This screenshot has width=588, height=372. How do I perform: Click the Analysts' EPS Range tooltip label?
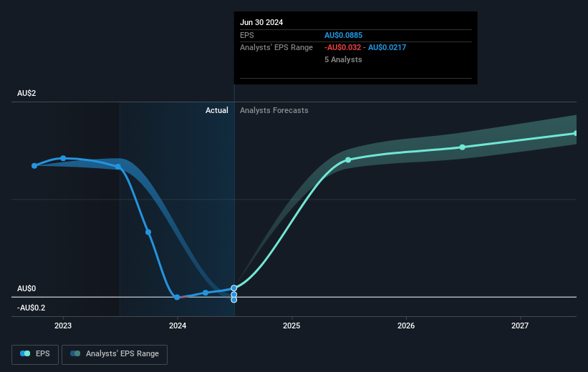276,48
